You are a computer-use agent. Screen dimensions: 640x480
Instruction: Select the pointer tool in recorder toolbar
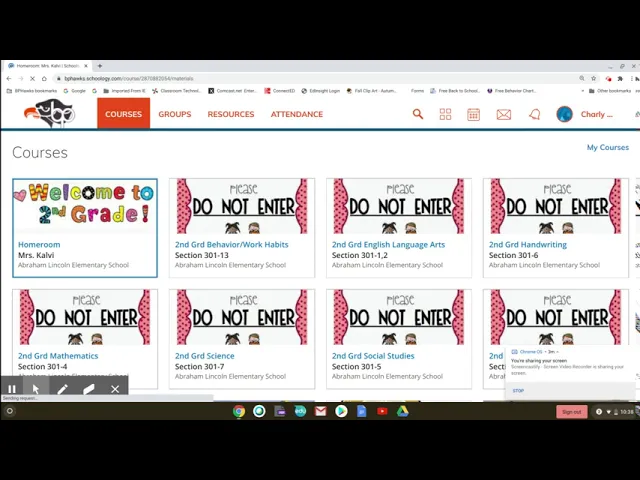click(x=36, y=389)
